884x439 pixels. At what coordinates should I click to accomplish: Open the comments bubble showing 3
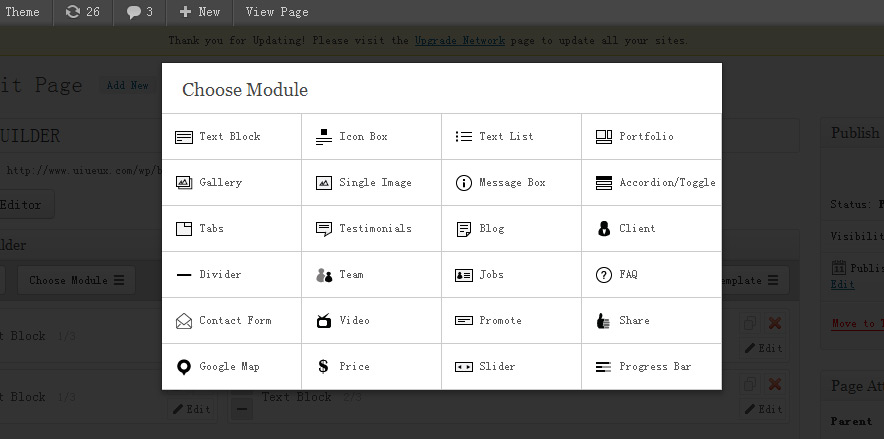(x=139, y=12)
